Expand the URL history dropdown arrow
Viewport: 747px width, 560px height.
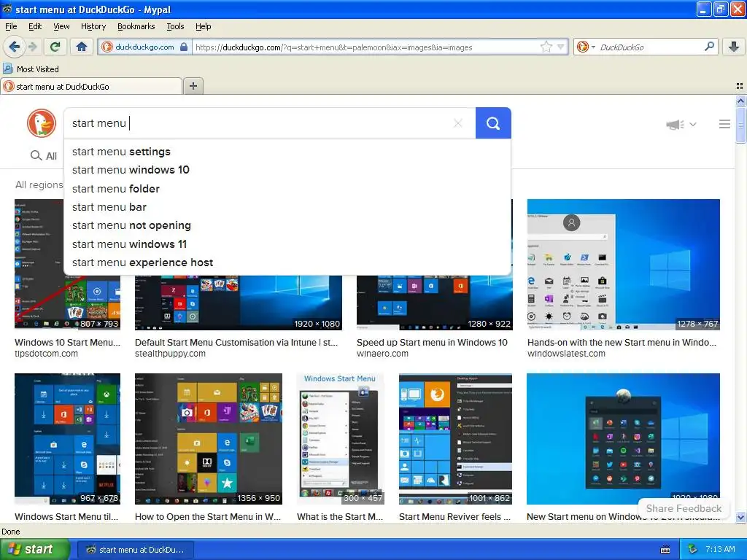561,47
